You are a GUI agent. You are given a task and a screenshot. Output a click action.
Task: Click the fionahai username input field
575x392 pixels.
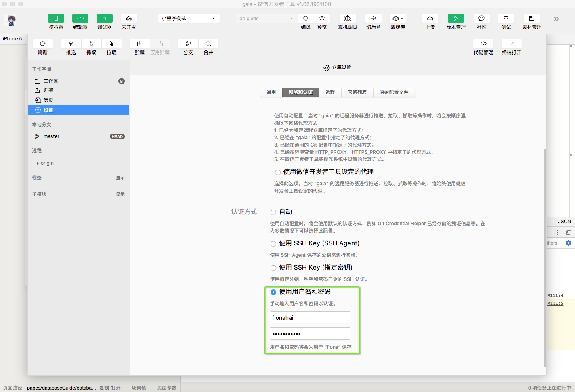[x=310, y=317]
